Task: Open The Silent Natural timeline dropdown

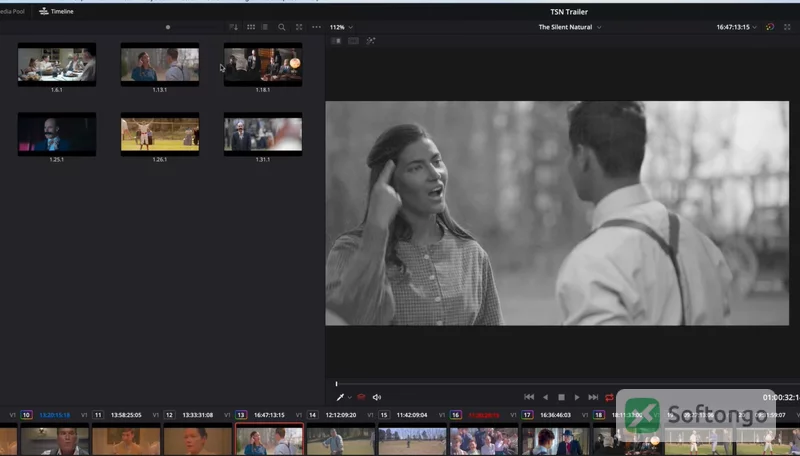Action: (570, 27)
